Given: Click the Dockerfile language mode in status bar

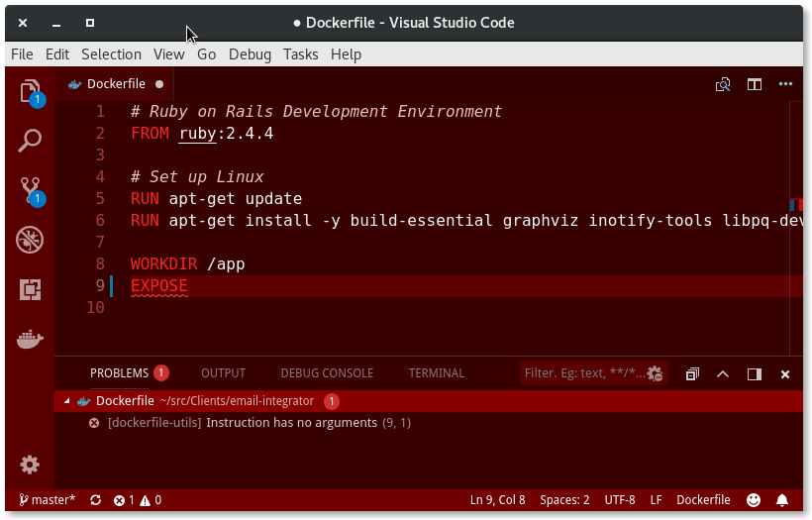Looking at the screenshot, I should (x=703, y=500).
